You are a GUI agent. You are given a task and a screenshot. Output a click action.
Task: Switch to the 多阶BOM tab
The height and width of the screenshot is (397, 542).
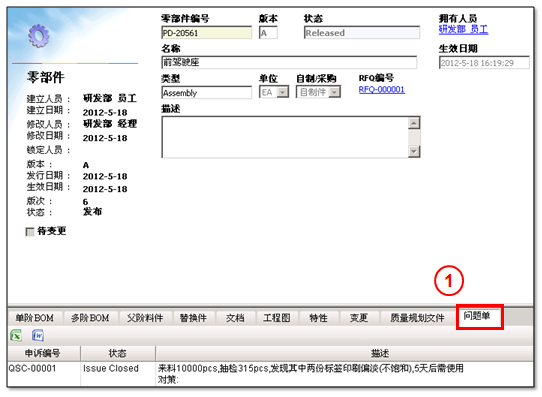point(90,318)
